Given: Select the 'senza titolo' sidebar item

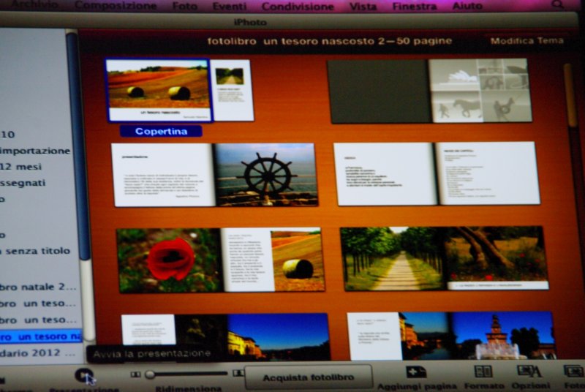Looking at the screenshot, I should (x=35, y=251).
